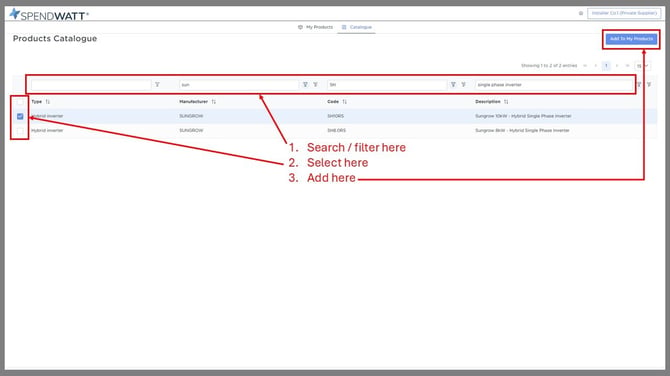Click code cell SH8.0RS
Screen dimensions: 670x376
click(x=337, y=130)
